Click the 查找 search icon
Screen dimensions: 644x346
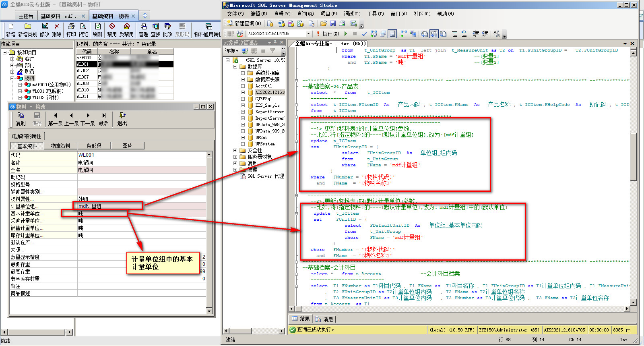(x=155, y=27)
